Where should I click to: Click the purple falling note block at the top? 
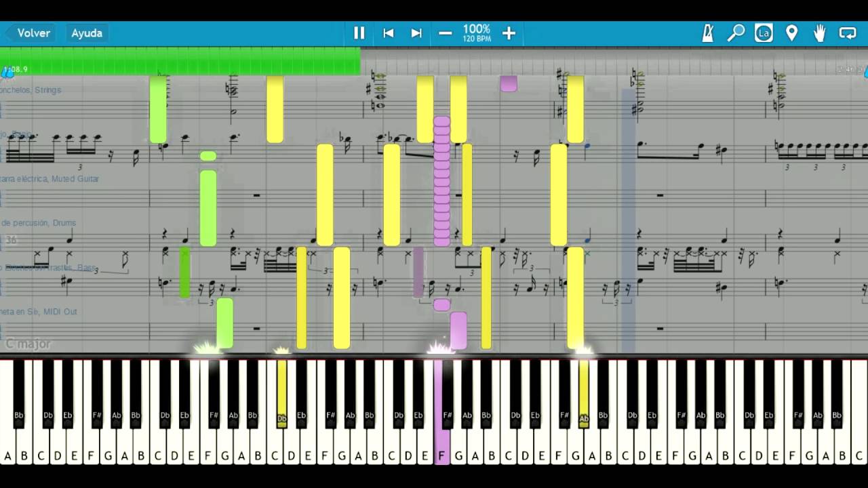[x=509, y=83]
